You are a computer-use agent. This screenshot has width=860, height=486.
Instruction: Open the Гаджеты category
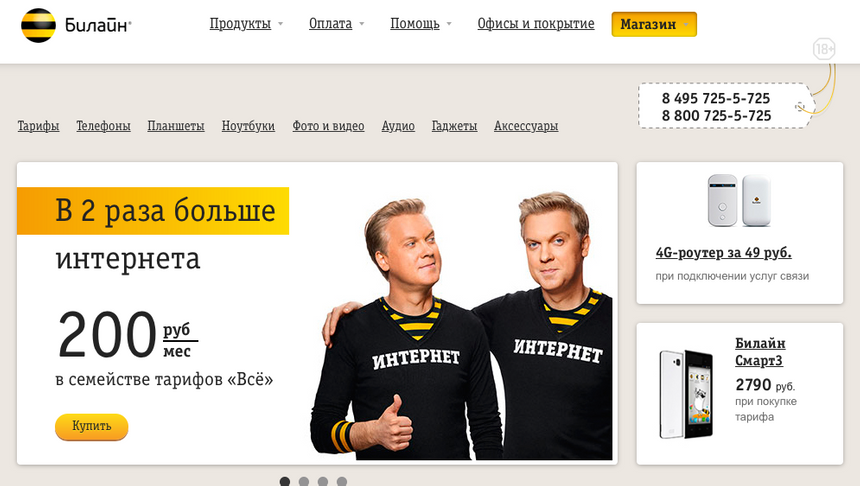[454, 126]
